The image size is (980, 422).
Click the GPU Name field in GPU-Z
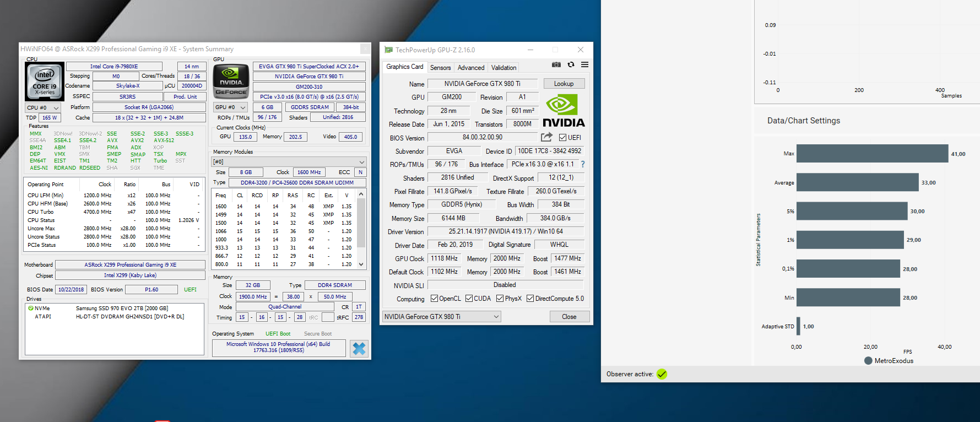point(483,84)
